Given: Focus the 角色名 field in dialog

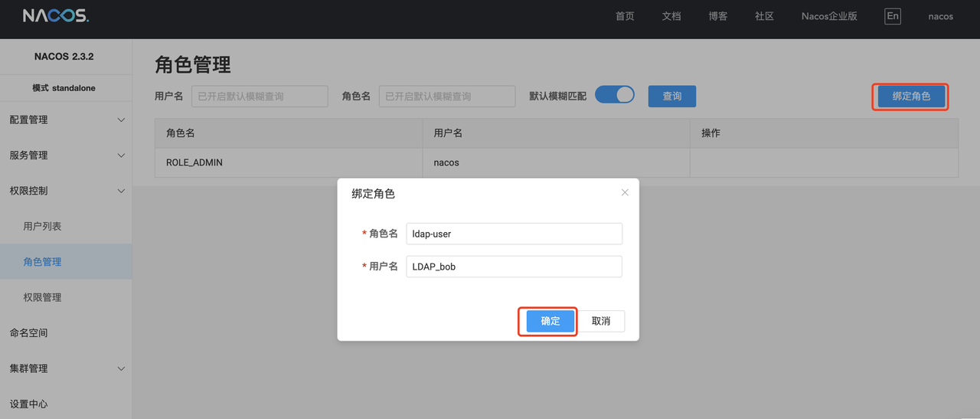Looking at the screenshot, I should pyautogui.click(x=514, y=234).
